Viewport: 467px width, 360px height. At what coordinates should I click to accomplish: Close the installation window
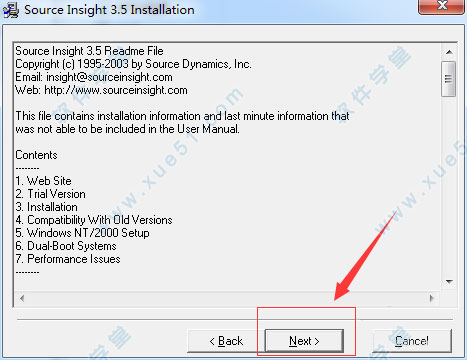[441, 6]
